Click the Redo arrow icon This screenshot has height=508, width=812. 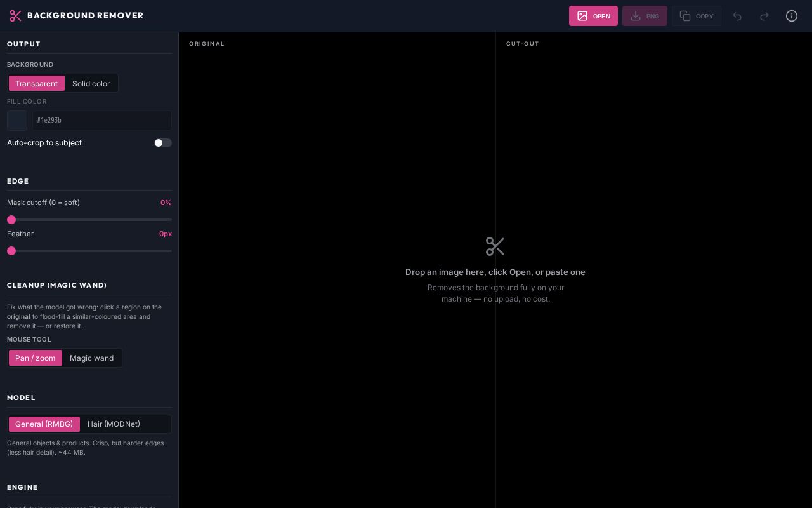[x=764, y=16]
